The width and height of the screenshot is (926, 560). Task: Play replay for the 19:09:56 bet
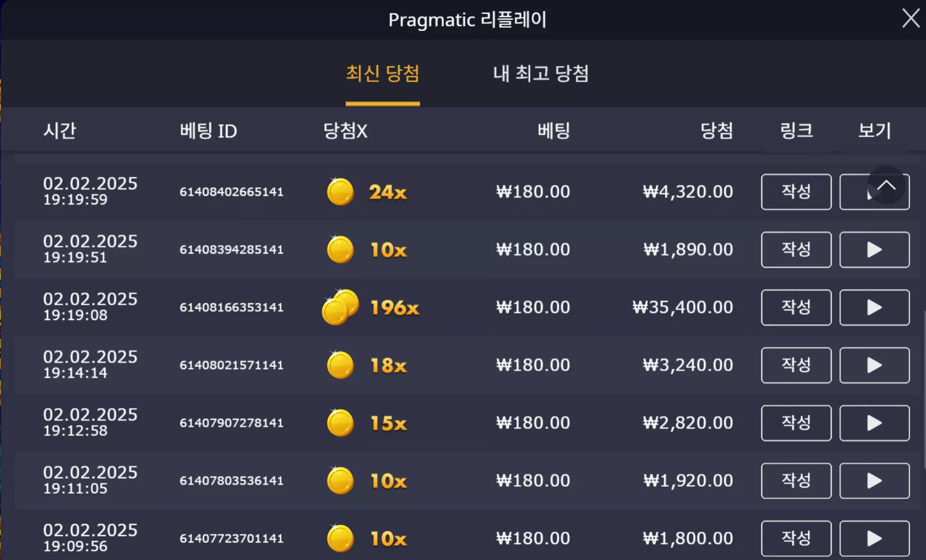pyautogui.click(x=874, y=539)
